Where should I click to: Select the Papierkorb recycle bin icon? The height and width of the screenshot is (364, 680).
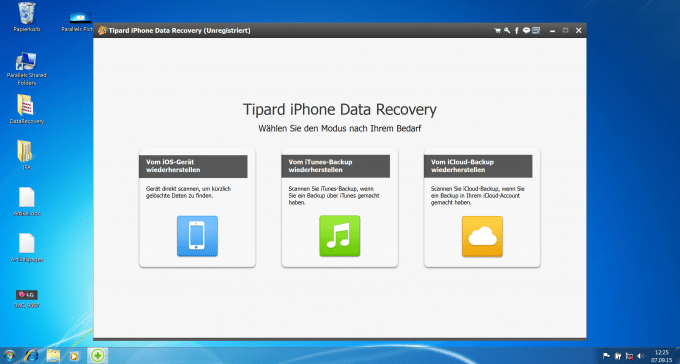[27, 17]
